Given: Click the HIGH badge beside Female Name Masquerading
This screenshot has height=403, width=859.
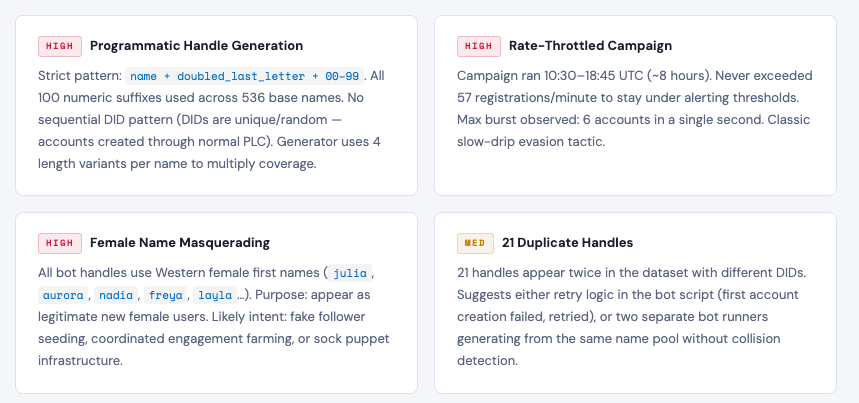Looking at the screenshot, I should [x=60, y=243].
